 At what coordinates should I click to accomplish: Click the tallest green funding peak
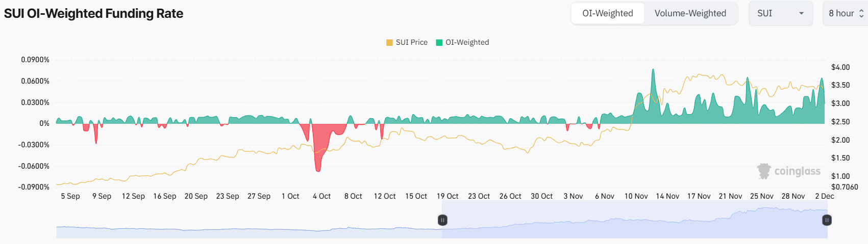653,71
